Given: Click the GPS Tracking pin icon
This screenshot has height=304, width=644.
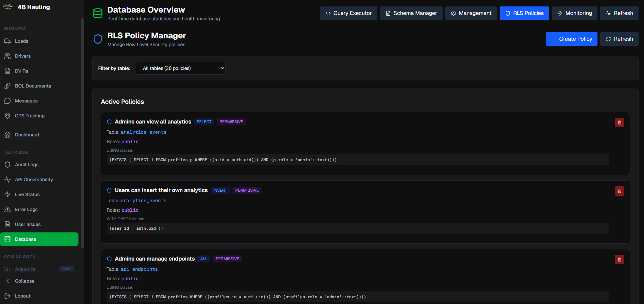Looking at the screenshot, I should (7, 116).
